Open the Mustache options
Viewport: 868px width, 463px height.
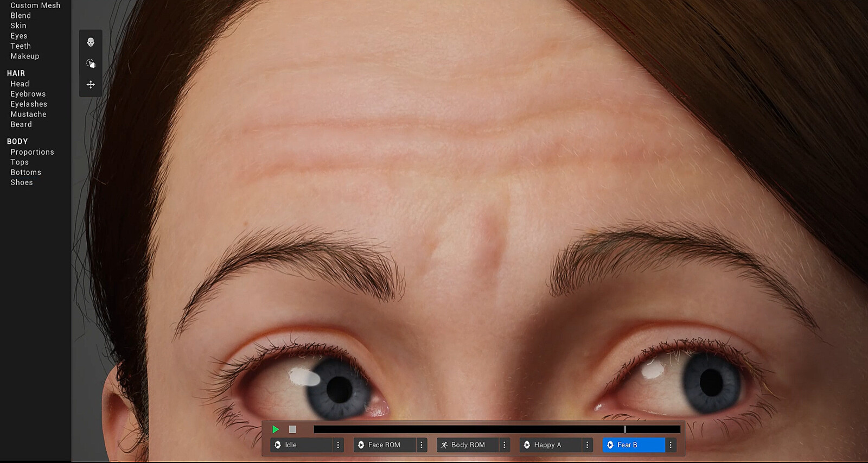click(x=28, y=114)
